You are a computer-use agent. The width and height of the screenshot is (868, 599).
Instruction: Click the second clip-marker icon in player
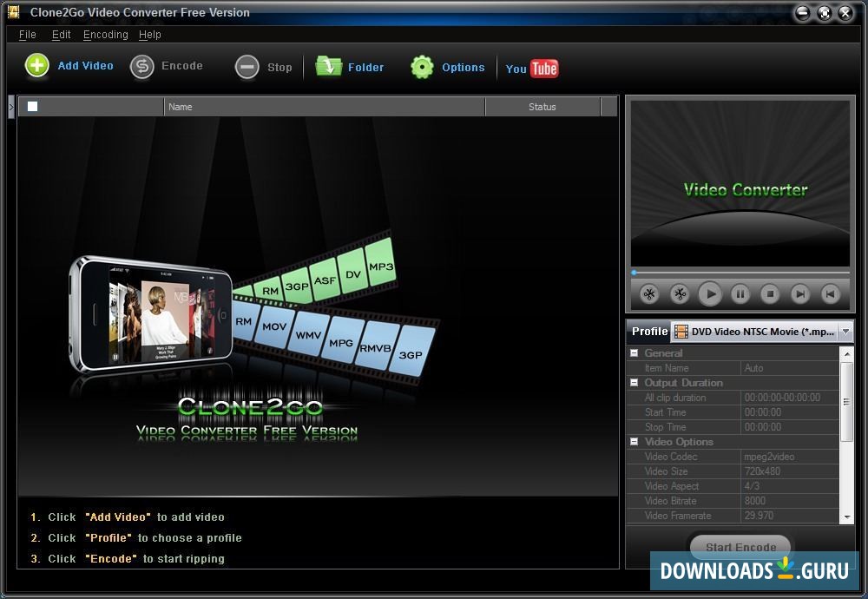pos(680,294)
